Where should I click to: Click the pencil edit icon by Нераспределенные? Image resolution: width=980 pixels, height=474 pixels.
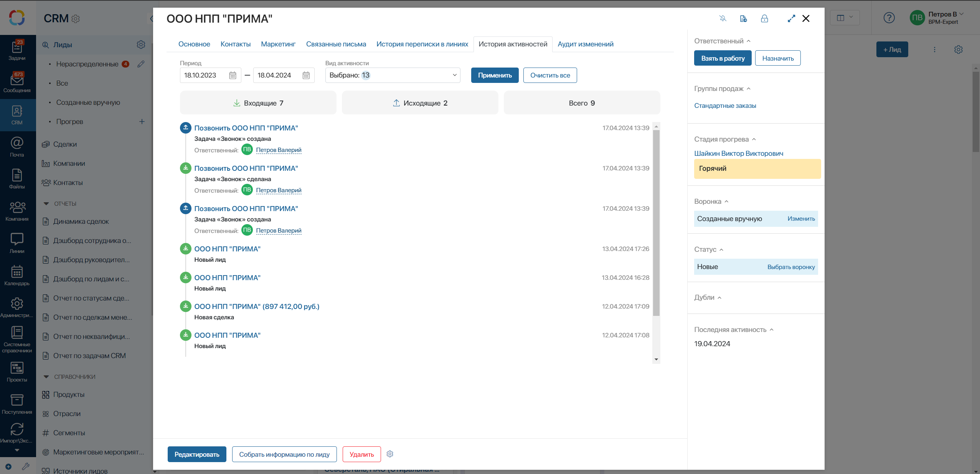[x=141, y=64]
